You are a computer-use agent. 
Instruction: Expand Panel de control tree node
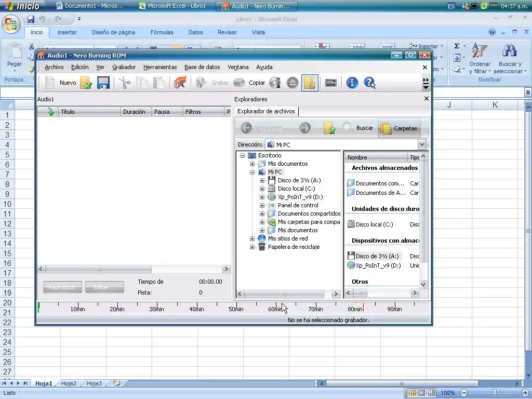(262, 205)
